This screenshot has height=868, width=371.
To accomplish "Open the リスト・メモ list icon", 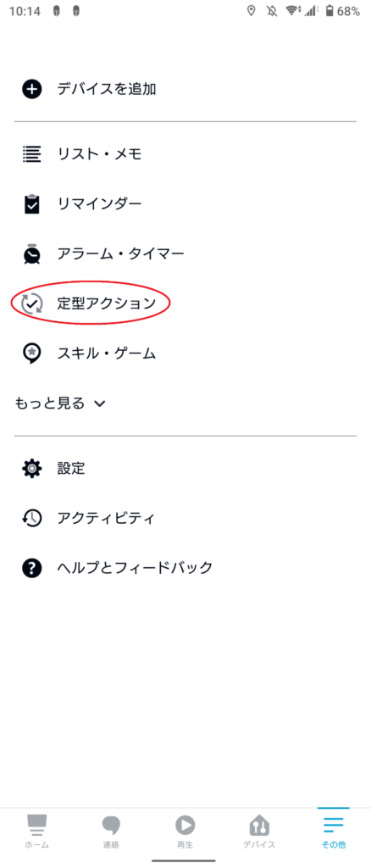I will pos(32,154).
